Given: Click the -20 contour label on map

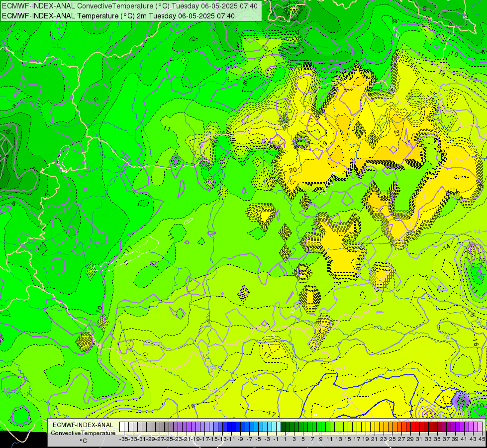Looking at the screenshot, I should click(292, 170).
